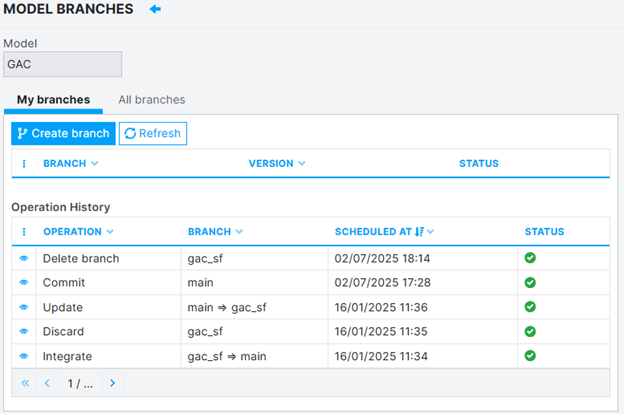624x414 pixels.
Task: Click success status icon for Delete branch
Action: click(530, 258)
